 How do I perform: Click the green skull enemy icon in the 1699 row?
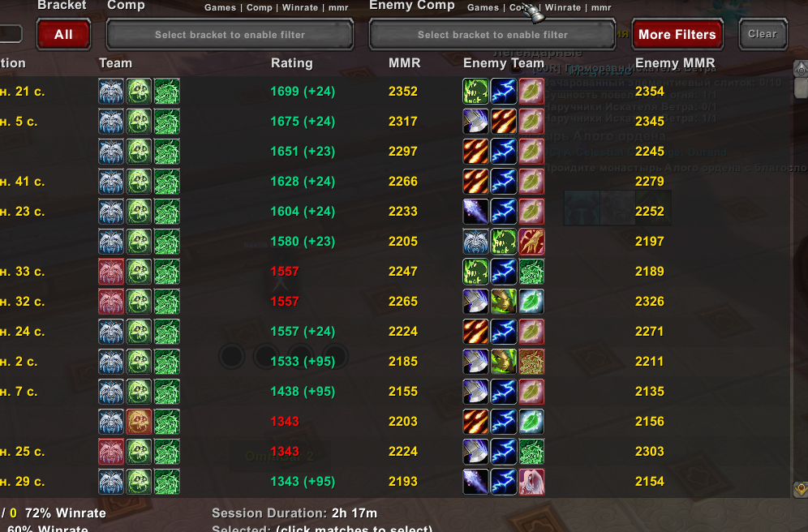coord(475,91)
